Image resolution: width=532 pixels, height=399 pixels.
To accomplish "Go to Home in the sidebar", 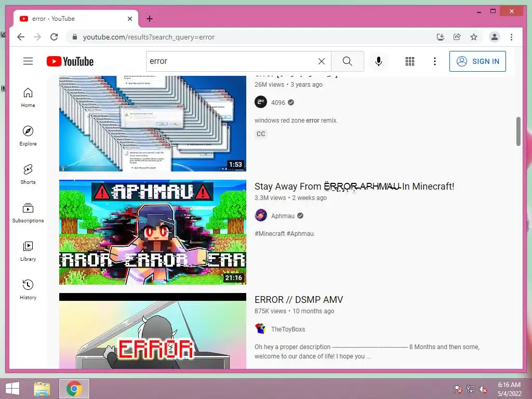I will click(x=28, y=98).
